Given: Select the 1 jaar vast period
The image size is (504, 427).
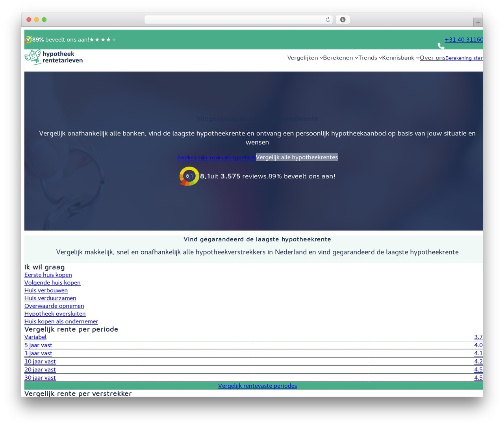Looking at the screenshot, I should pyautogui.click(x=254, y=353).
